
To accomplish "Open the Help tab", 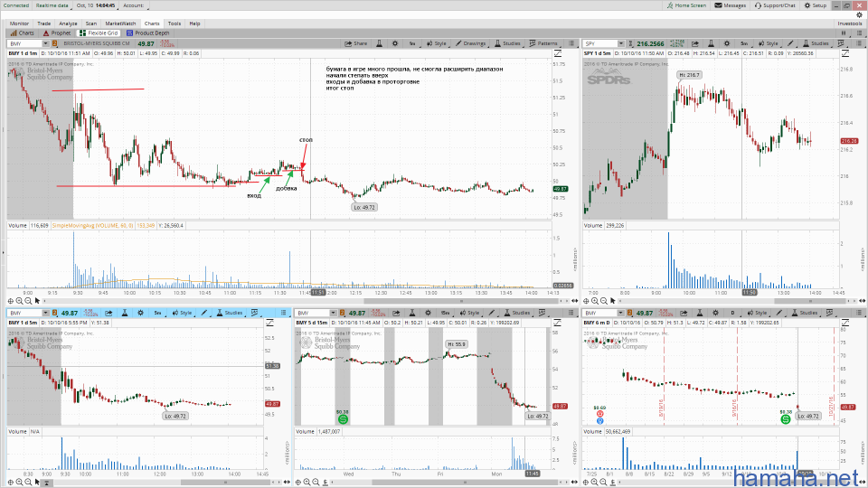I will 194,23.
